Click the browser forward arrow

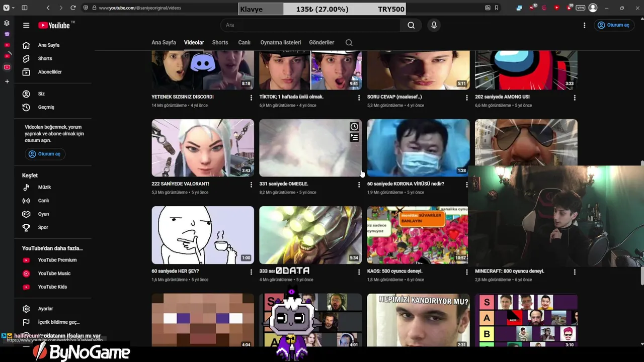[61, 8]
